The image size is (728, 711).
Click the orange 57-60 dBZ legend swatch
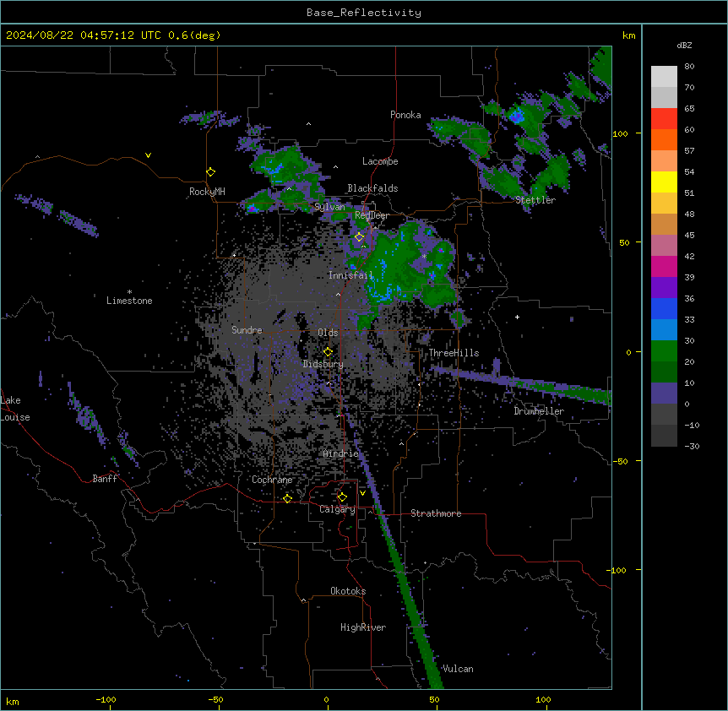click(664, 139)
